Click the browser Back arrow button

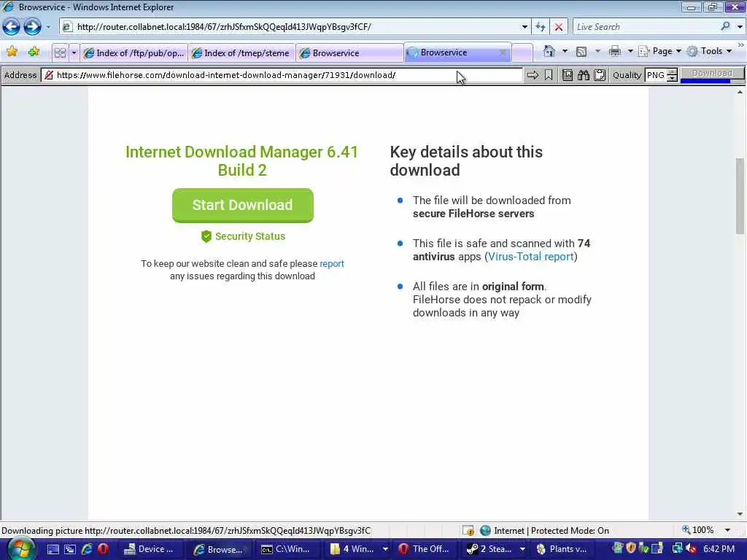tap(12, 27)
